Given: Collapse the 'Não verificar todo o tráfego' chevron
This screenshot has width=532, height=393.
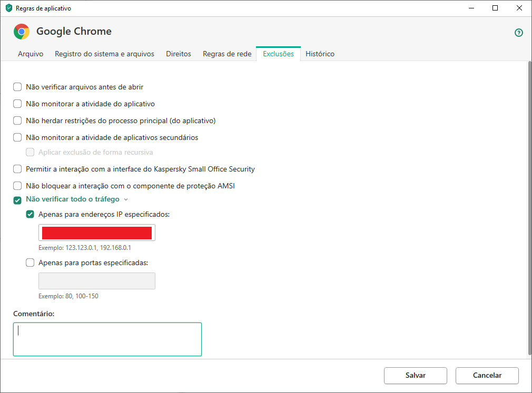Looking at the screenshot, I should (126, 199).
